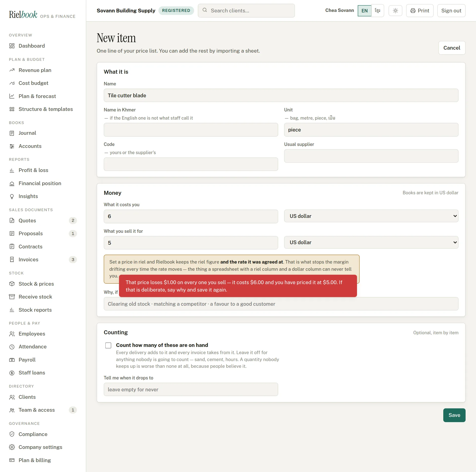Click the Staff loans dollar icon

click(x=12, y=373)
